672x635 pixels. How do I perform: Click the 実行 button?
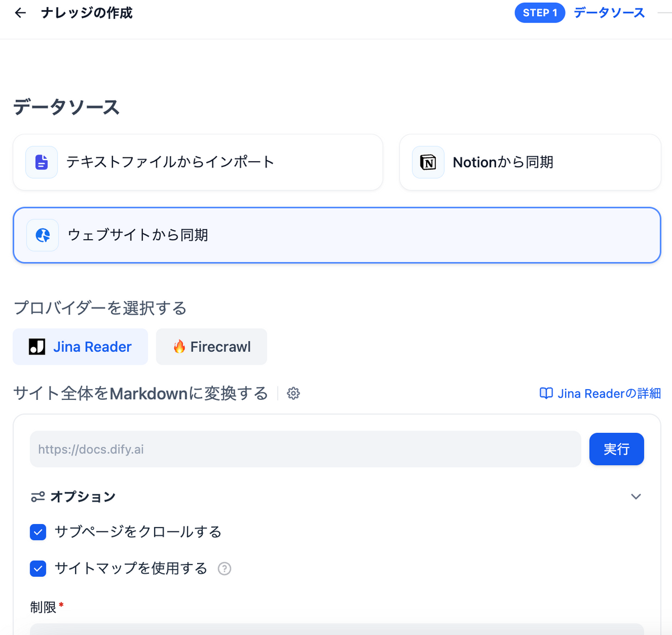(616, 449)
